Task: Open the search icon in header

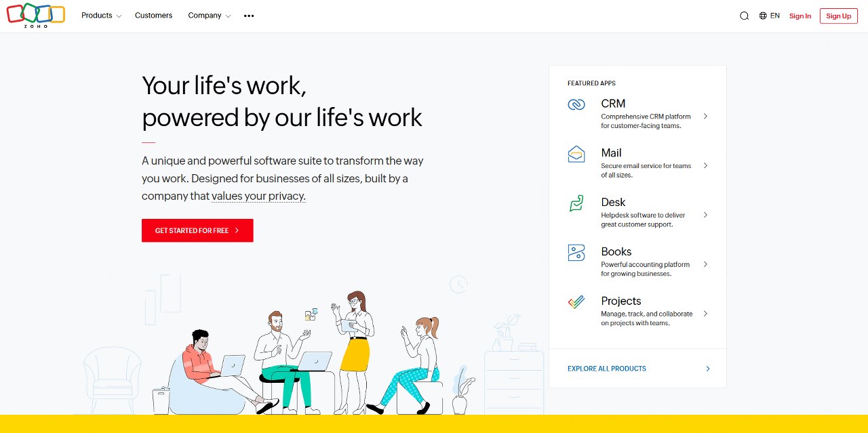Action: [x=744, y=16]
